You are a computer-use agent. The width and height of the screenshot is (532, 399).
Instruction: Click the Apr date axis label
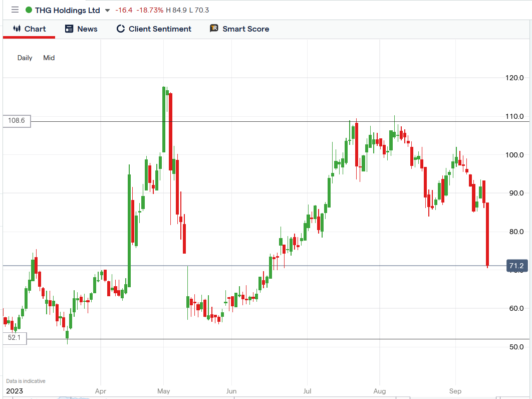(x=100, y=391)
